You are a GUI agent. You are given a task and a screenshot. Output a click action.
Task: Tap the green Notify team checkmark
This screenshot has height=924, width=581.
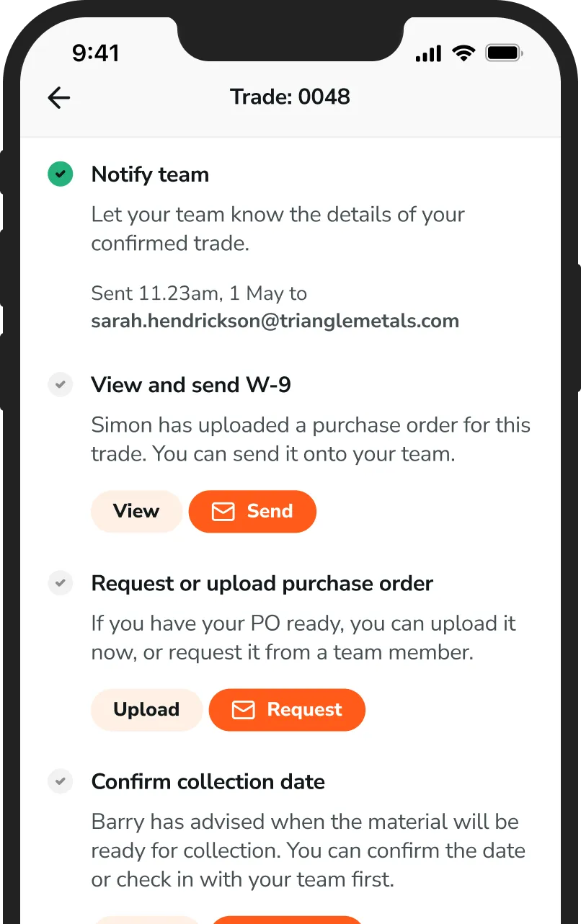61,174
